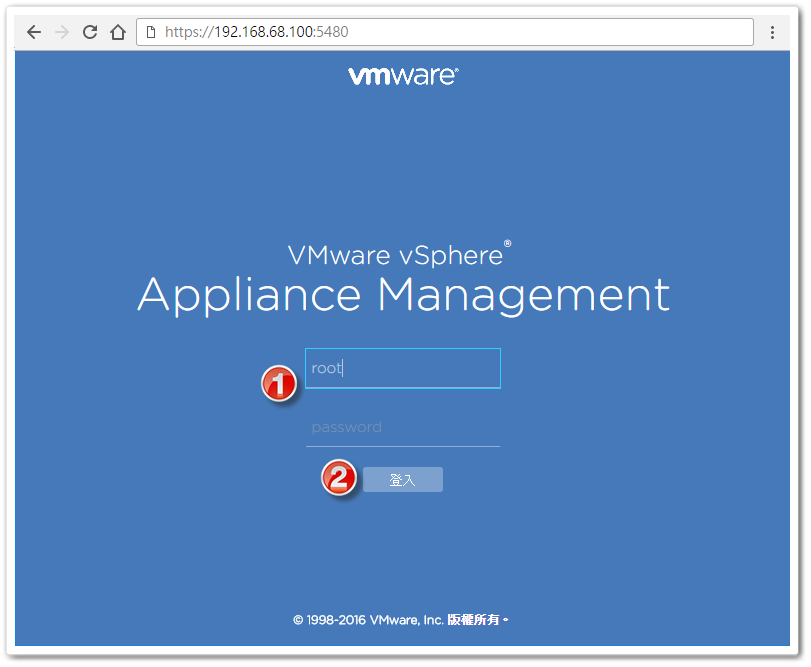Open the browser three-dot menu
811x667 pixels.
click(x=772, y=32)
